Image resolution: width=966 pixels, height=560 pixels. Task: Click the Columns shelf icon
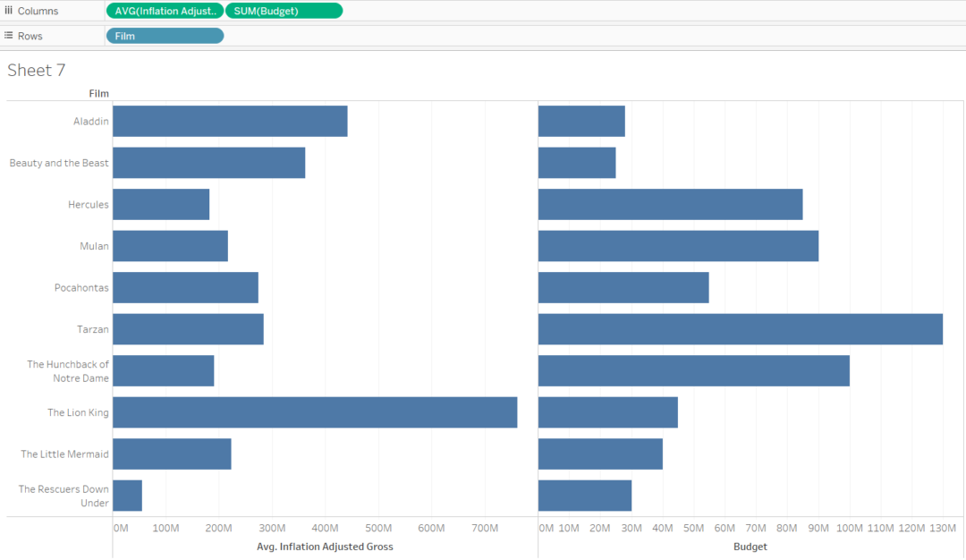point(9,10)
